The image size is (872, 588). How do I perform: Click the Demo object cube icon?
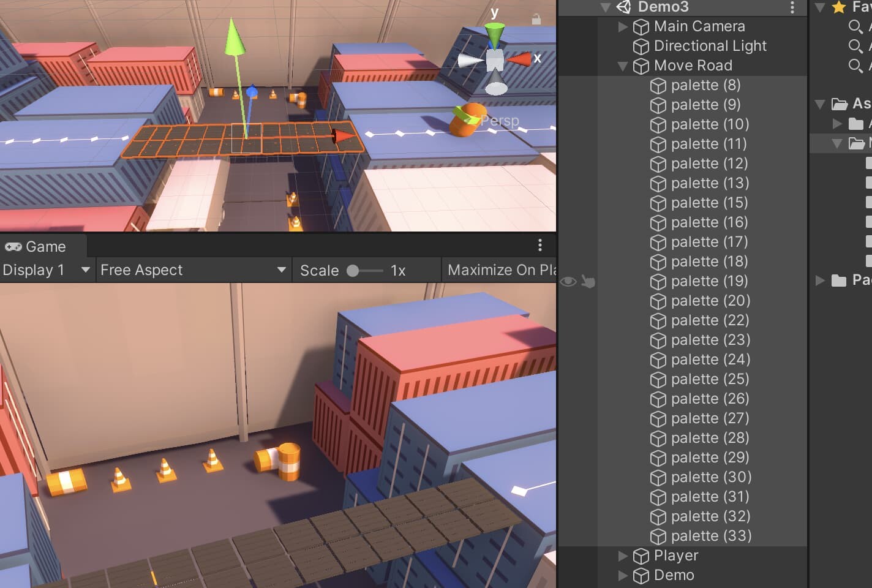pos(641,576)
